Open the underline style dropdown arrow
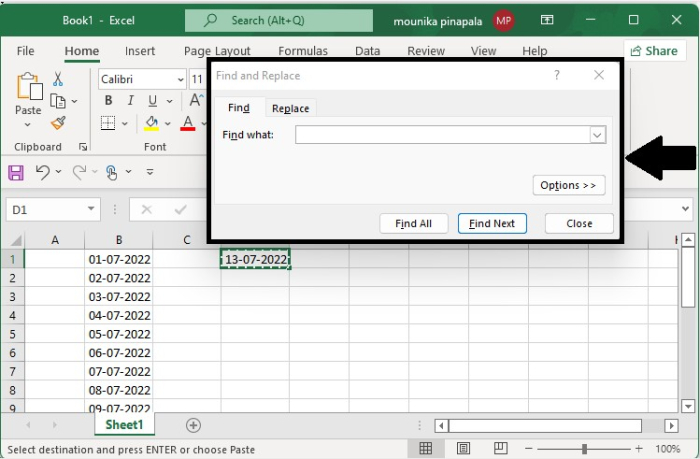The height and width of the screenshot is (459, 700). [x=170, y=101]
